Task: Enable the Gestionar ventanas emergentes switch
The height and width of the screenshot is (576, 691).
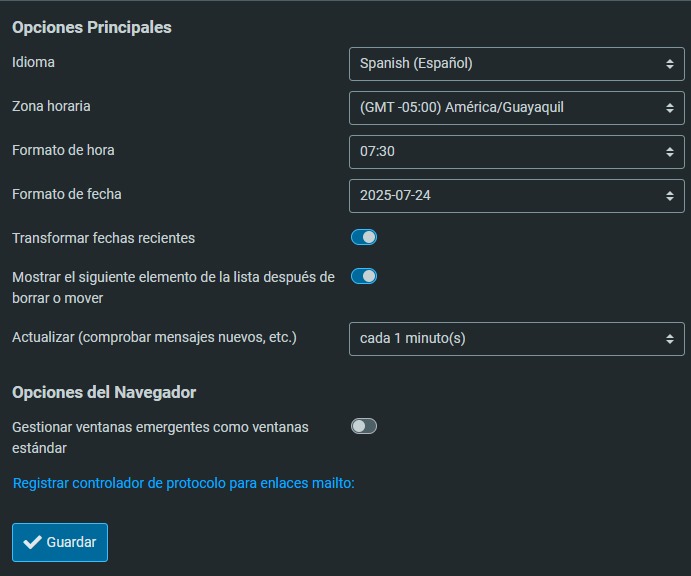Action: tap(364, 426)
